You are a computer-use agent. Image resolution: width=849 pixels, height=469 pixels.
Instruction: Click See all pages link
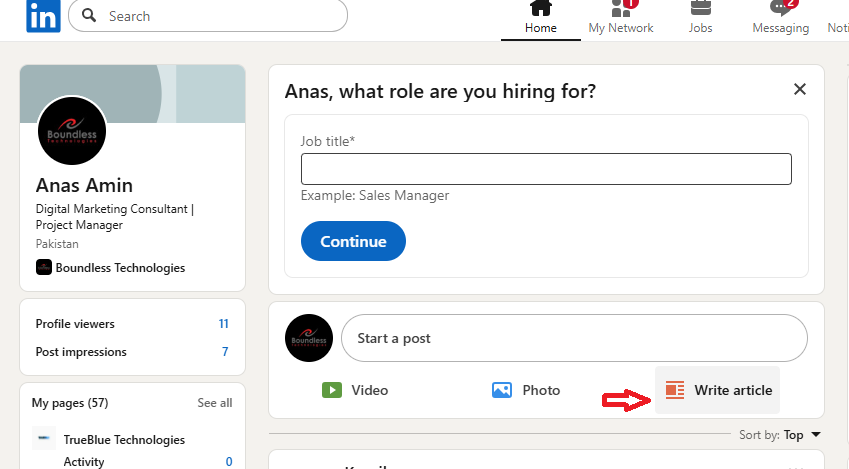click(214, 403)
